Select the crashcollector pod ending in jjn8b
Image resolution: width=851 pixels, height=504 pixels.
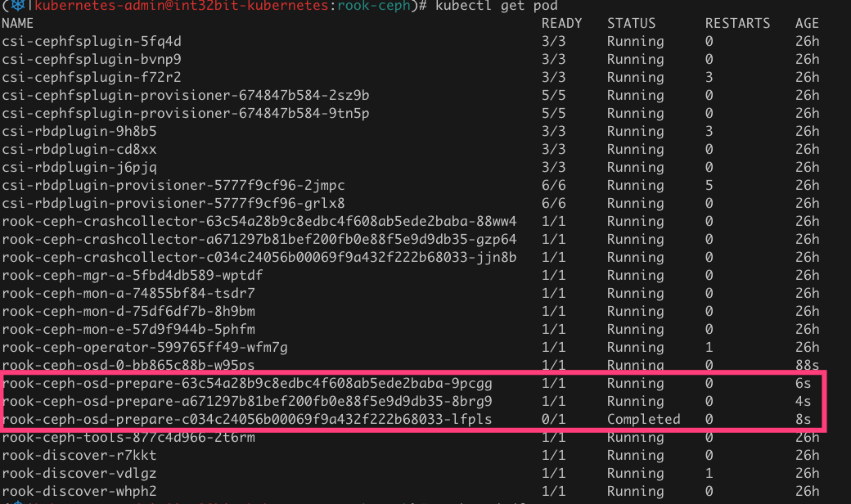click(x=259, y=257)
